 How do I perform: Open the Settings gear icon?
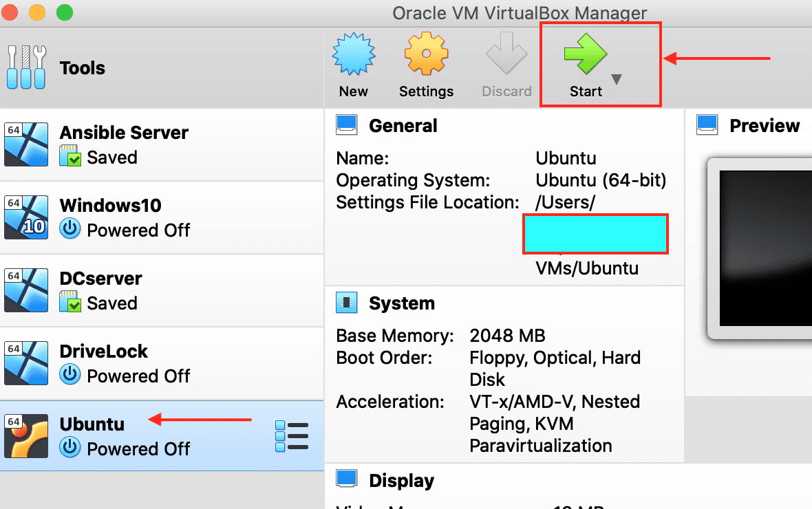(426, 54)
